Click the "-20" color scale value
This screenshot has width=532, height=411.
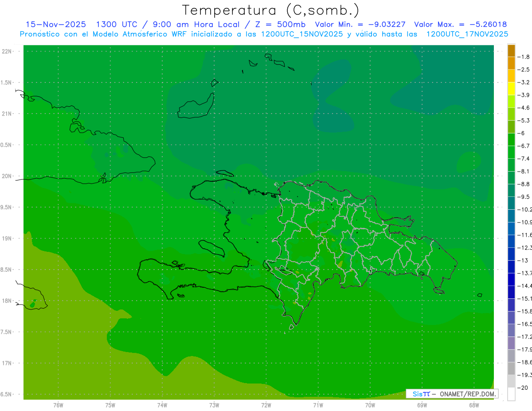click(523, 388)
